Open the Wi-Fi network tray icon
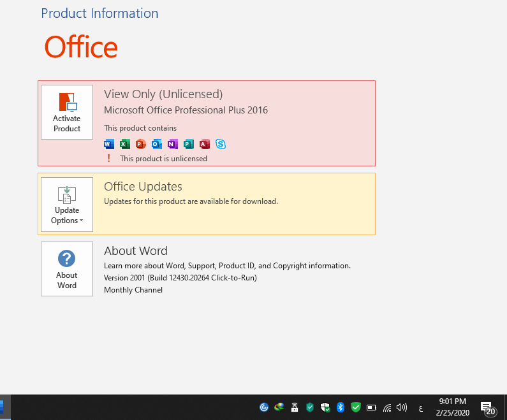 pos(387,408)
